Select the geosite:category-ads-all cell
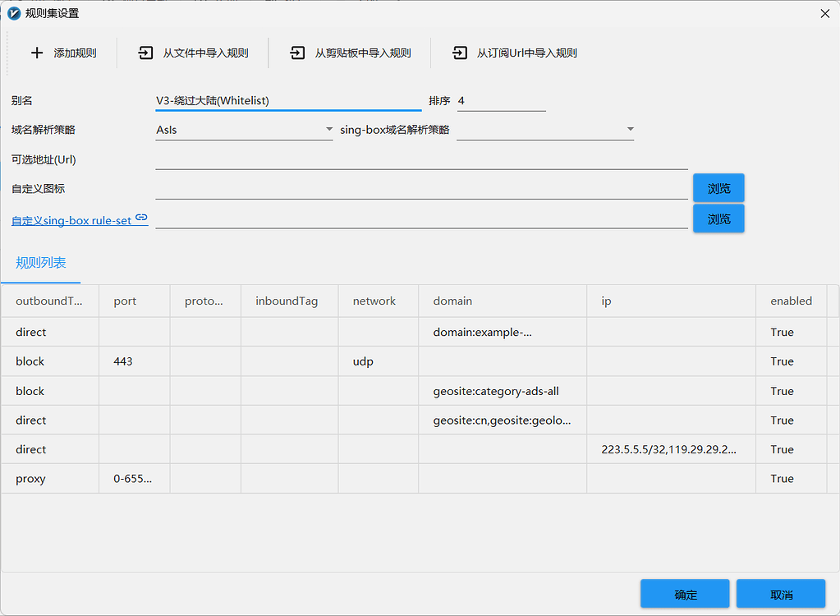Viewport: 840px width, 616px height. [x=503, y=391]
